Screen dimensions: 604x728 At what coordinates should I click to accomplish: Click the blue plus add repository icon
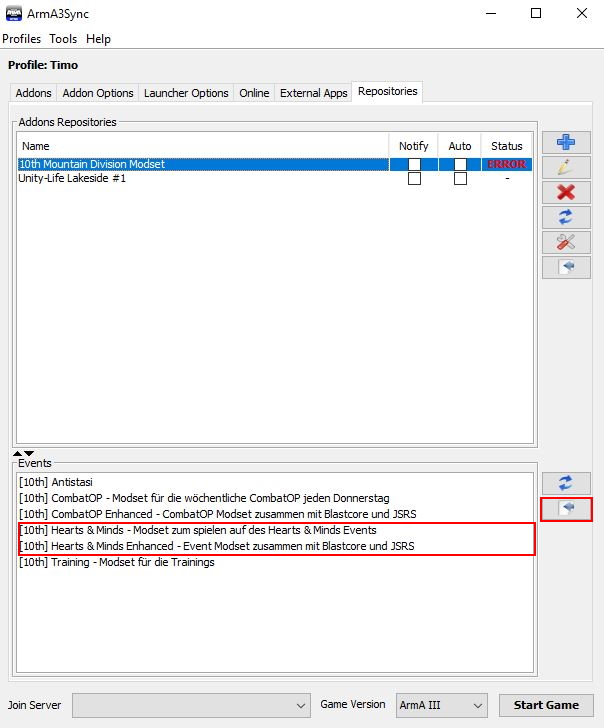[566, 142]
